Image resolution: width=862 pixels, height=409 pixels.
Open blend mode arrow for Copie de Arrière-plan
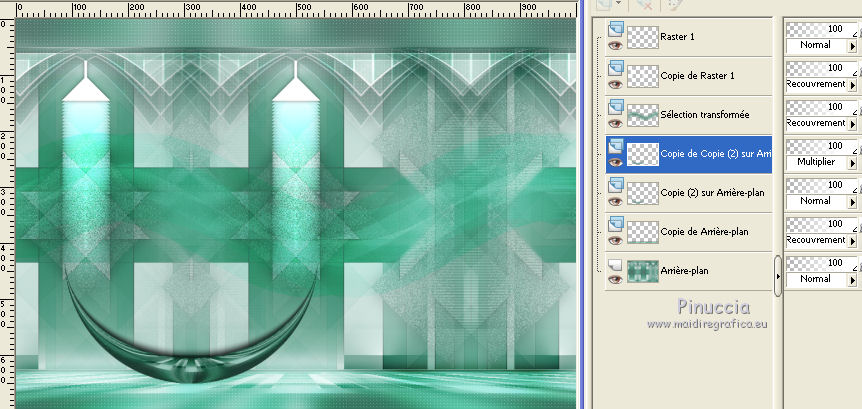(x=853, y=241)
